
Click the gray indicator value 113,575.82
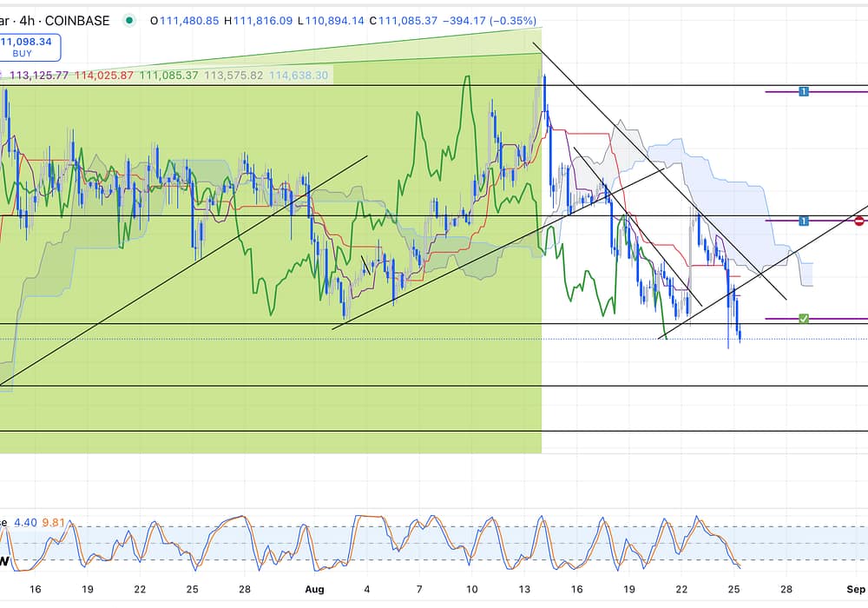(231, 76)
